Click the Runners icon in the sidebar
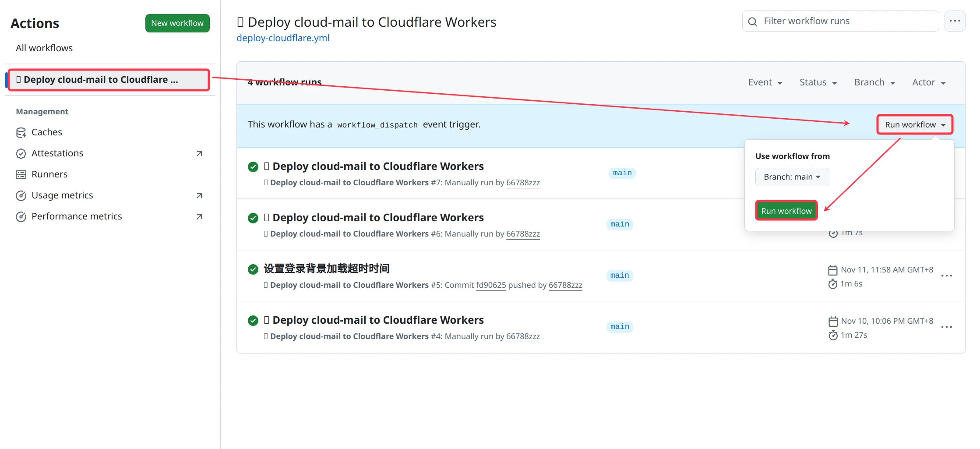Image resolution: width=980 pixels, height=449 pixels. (21, 174)
